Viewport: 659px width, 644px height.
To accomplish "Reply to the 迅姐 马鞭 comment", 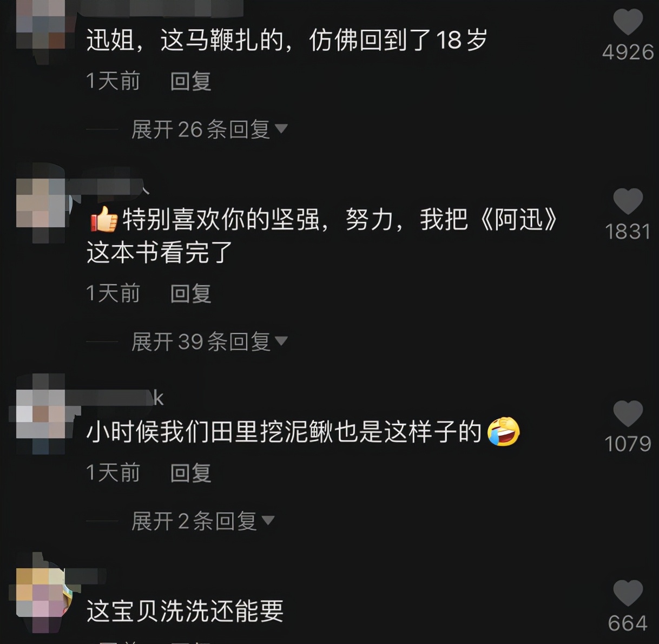I will [190, 81].
